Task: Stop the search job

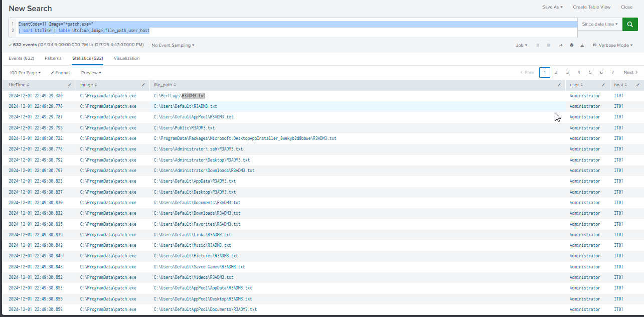Action: (548, 45)
